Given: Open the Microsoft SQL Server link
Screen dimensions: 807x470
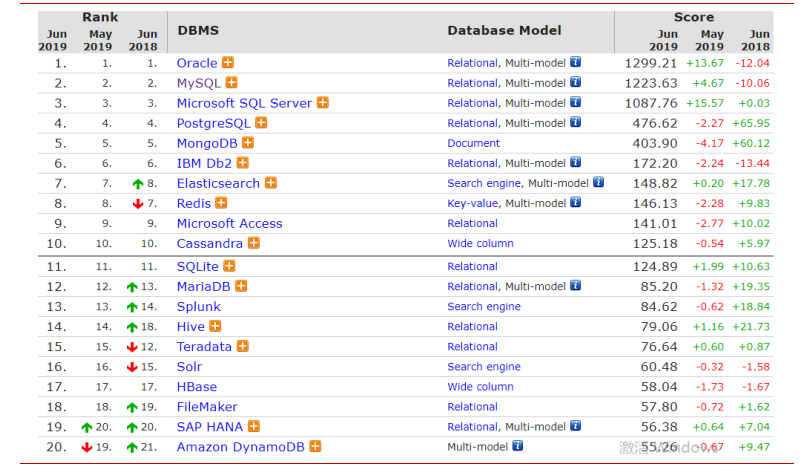Looking at the screenshot, I should [x=244, y=103].
